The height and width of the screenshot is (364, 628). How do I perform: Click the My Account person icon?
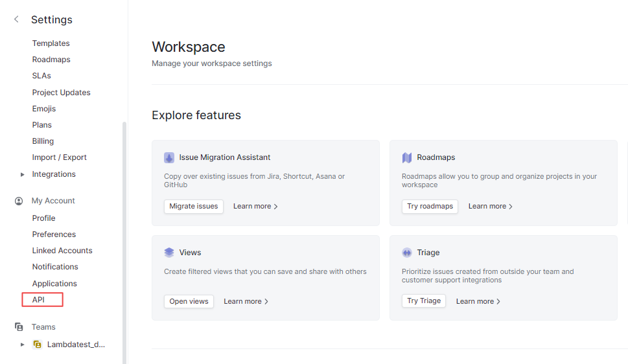pyautogui.click(x=19, y=201)
